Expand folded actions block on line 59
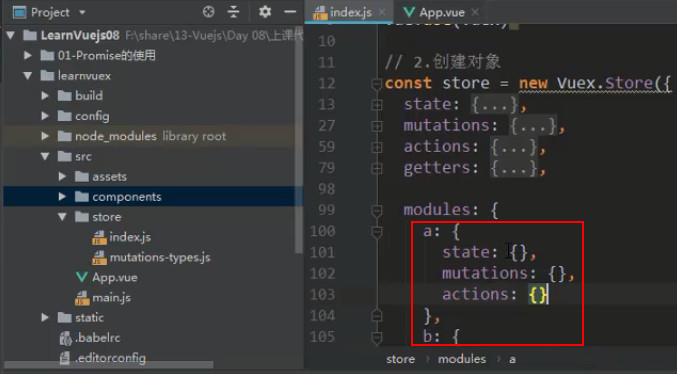 (x=376, y=147)
